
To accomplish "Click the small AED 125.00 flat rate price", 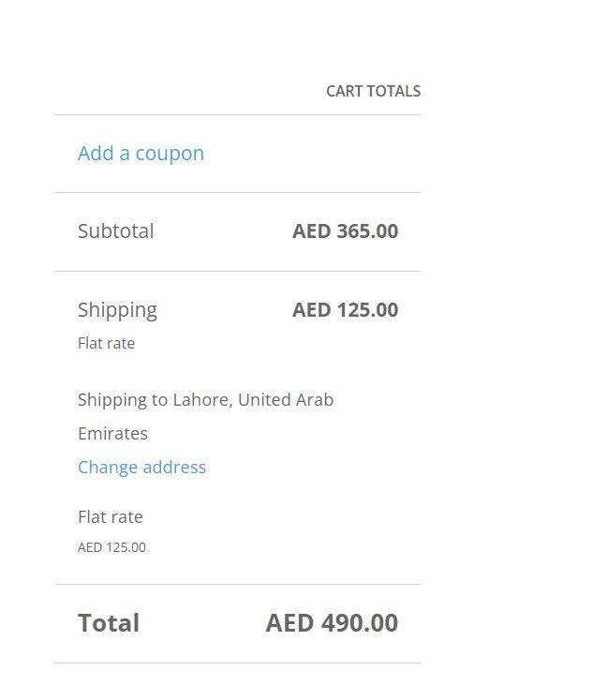I will click(111, 547).
